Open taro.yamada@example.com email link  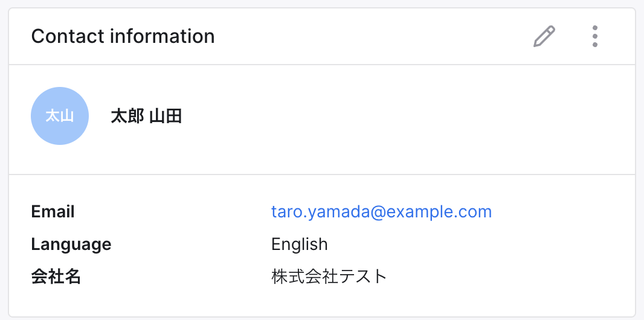tap(381, 212)
